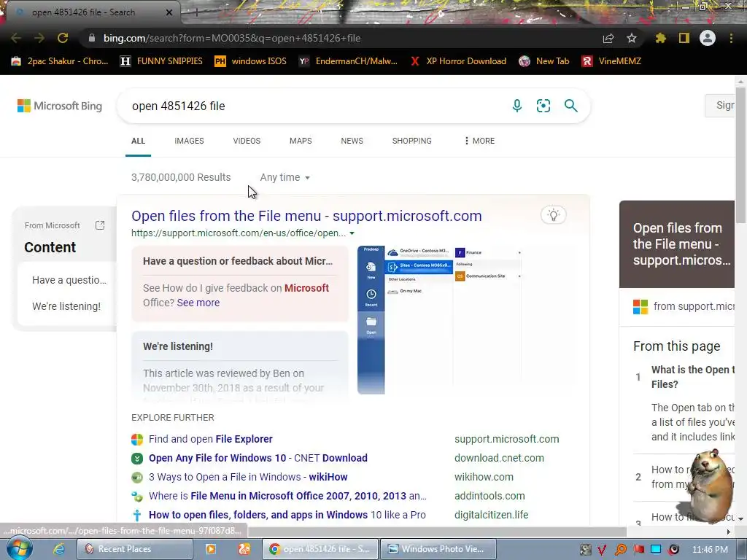Switch to the IMAGES tab
747x560 pixels.
coord(189,141)
